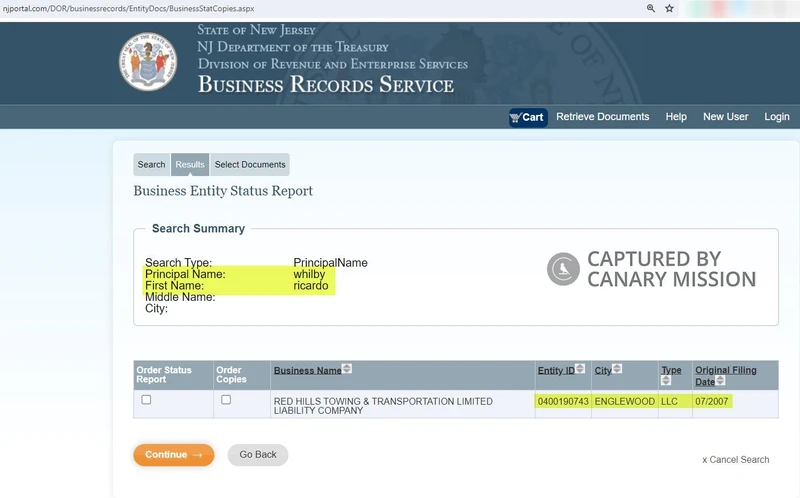Click the sort icon beside Entity ID
Image resolution: width=800 pixels, height=498 pixels.
click(581, 369)
